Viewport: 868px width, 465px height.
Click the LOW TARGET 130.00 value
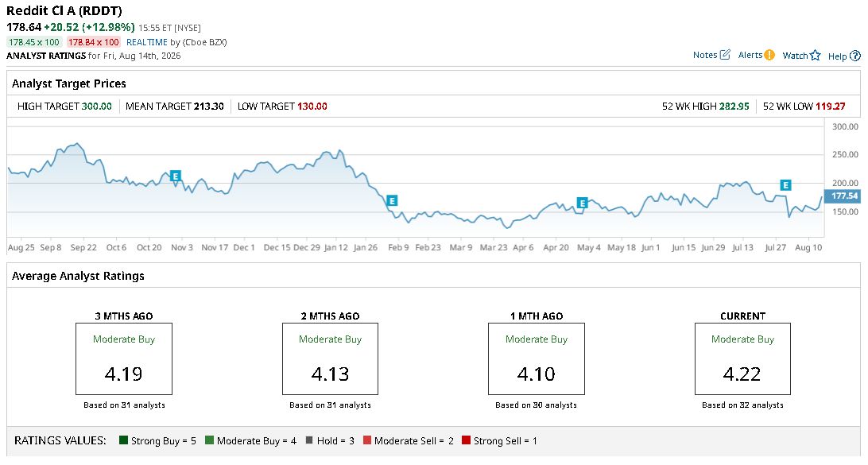tap(312, 107)
